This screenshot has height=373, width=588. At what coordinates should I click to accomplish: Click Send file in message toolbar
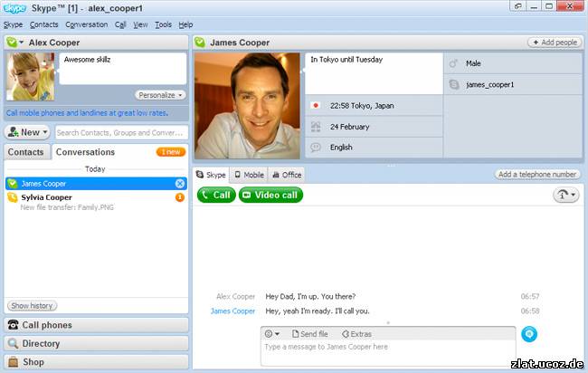(x=309, y=333)
